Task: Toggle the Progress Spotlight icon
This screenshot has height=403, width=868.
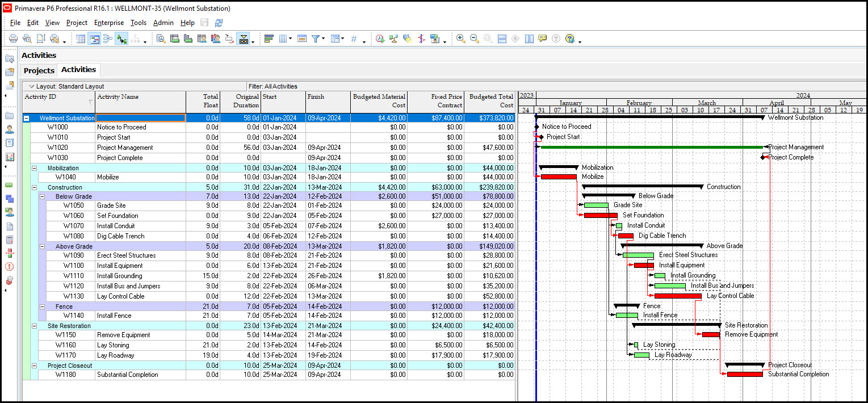Action: point(407,39)
